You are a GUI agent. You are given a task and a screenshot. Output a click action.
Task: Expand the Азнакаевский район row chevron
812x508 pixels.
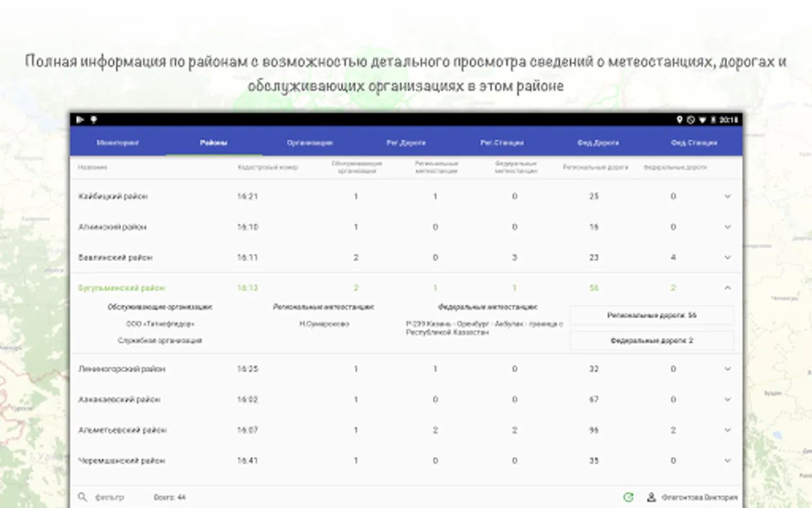click(727, 400)
